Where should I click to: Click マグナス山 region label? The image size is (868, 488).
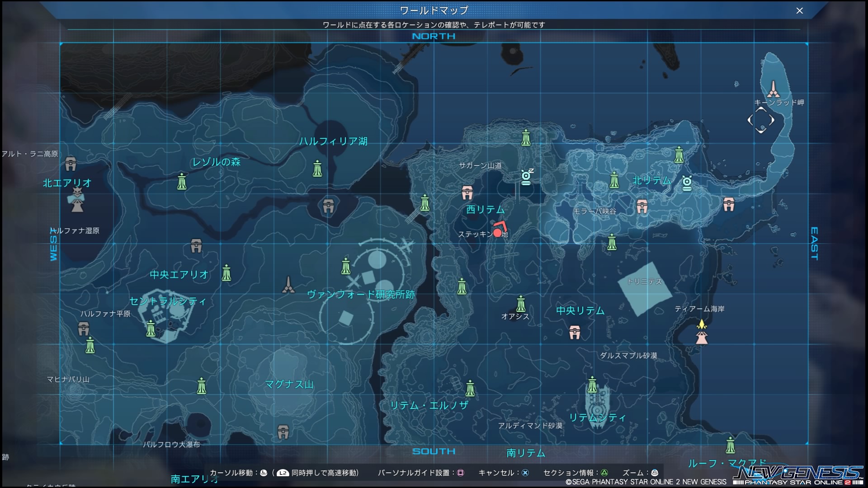(289, 385)
